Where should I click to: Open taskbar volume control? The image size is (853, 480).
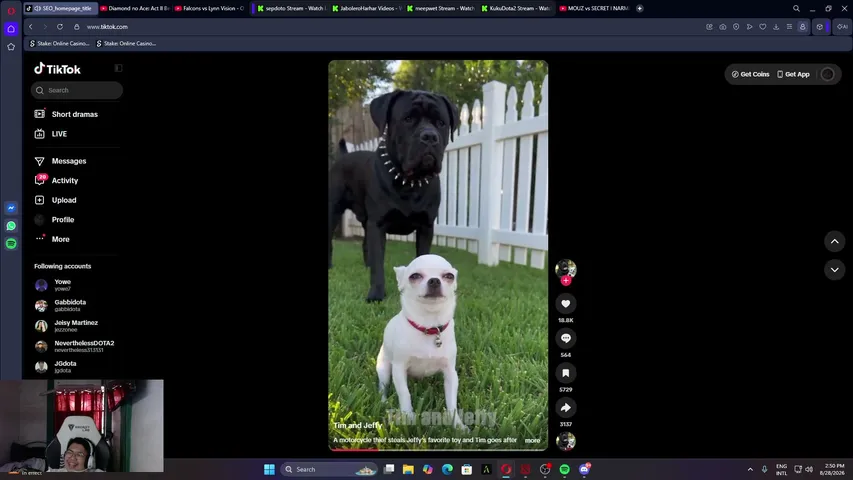tap(809, 469)
